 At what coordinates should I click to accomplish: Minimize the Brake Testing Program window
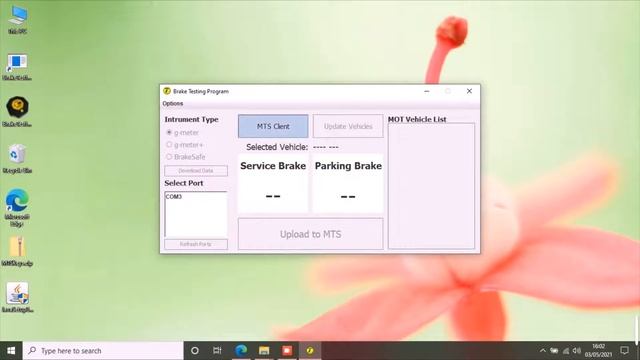[x=427, y=91]
